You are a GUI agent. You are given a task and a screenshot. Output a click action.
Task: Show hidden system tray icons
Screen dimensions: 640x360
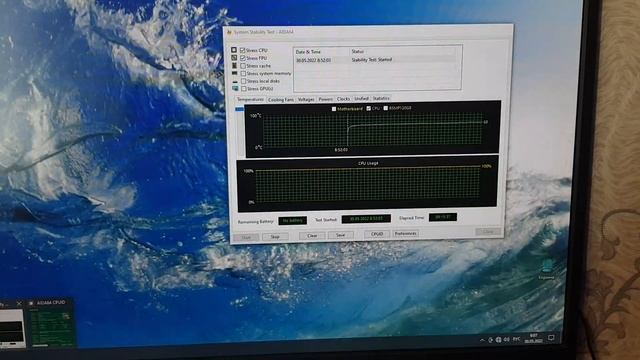click(482, 340)
